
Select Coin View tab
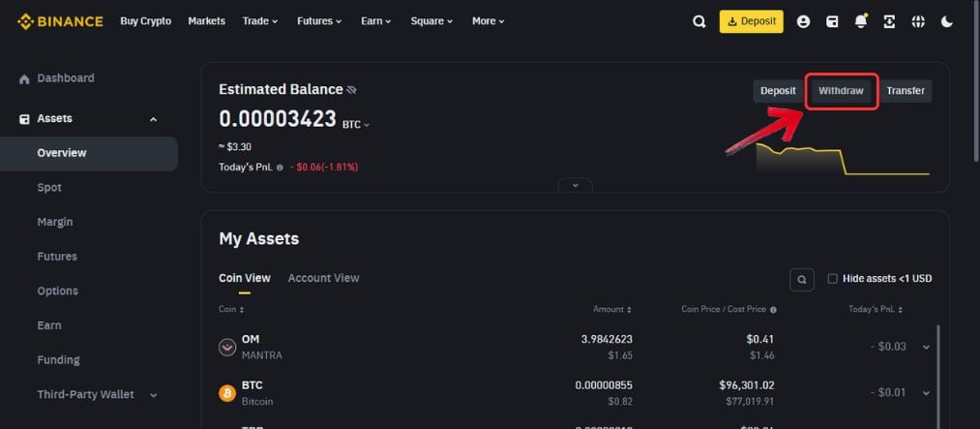coord(245,278)
